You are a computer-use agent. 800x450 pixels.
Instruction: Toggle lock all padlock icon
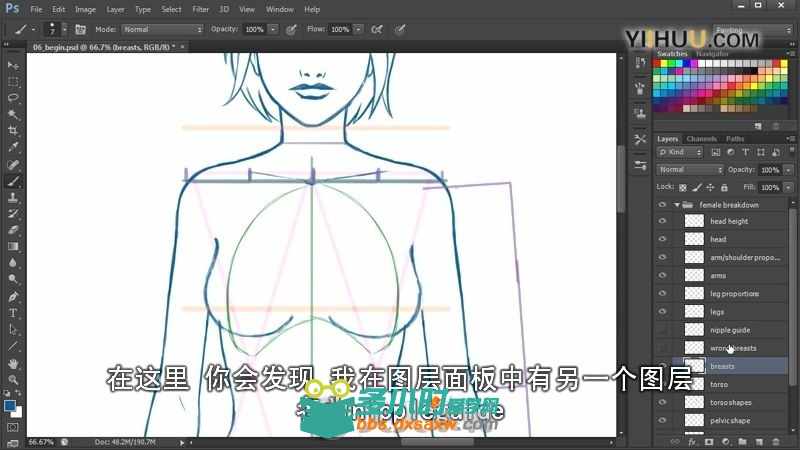tap(724, 188)
